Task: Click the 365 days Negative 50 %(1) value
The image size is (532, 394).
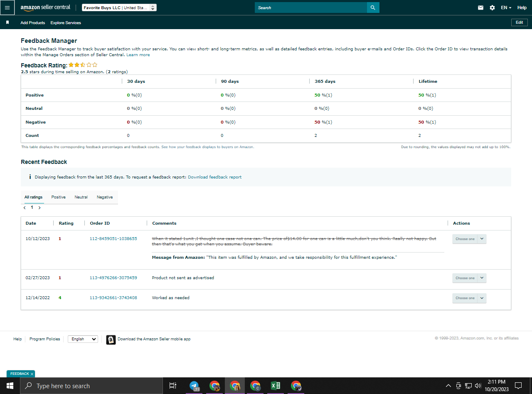Action: (x=323, y=122)
